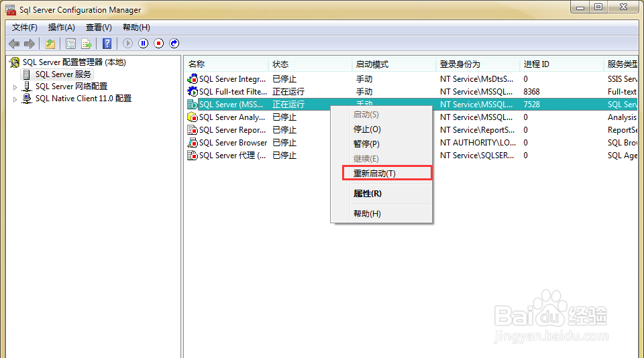The image size is (644, 358).
Task: Choose 重新启动(T) from the context menu
Action: pos(387,173)
